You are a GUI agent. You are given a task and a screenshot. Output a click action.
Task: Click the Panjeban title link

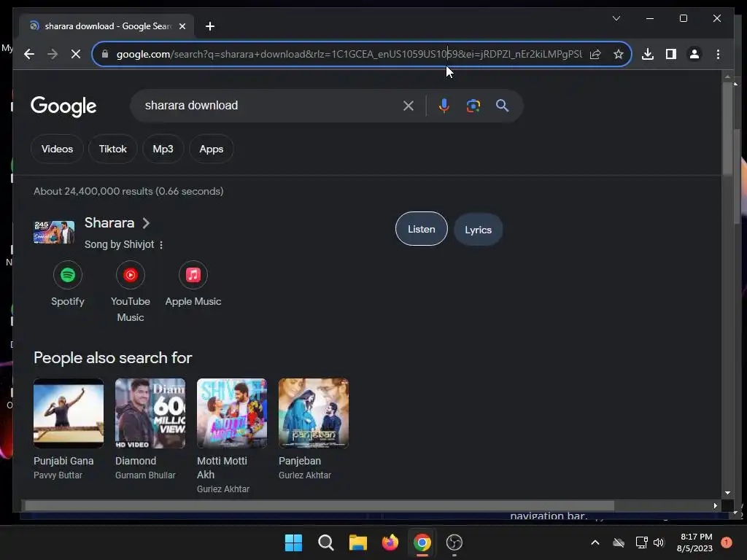click(x=300, y=461)
